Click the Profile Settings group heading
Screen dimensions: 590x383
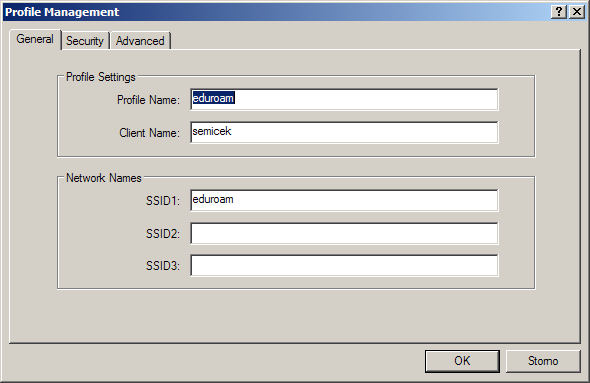pos(100,77)
